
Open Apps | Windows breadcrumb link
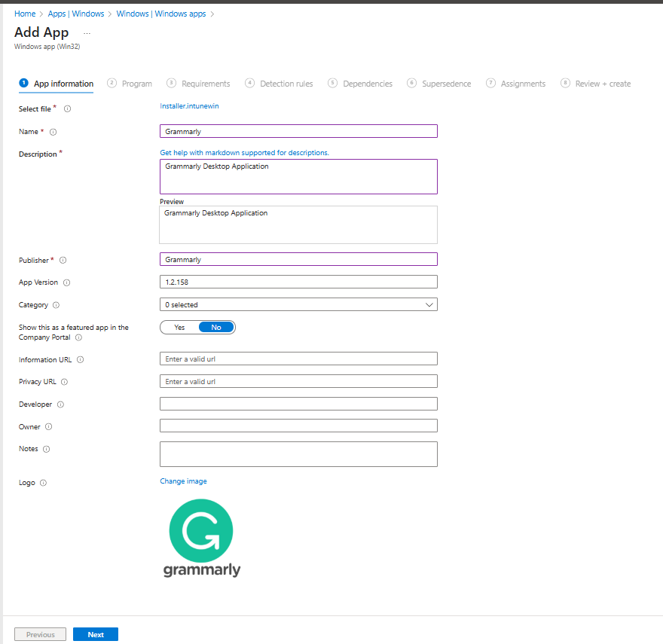tap(76, 14)
